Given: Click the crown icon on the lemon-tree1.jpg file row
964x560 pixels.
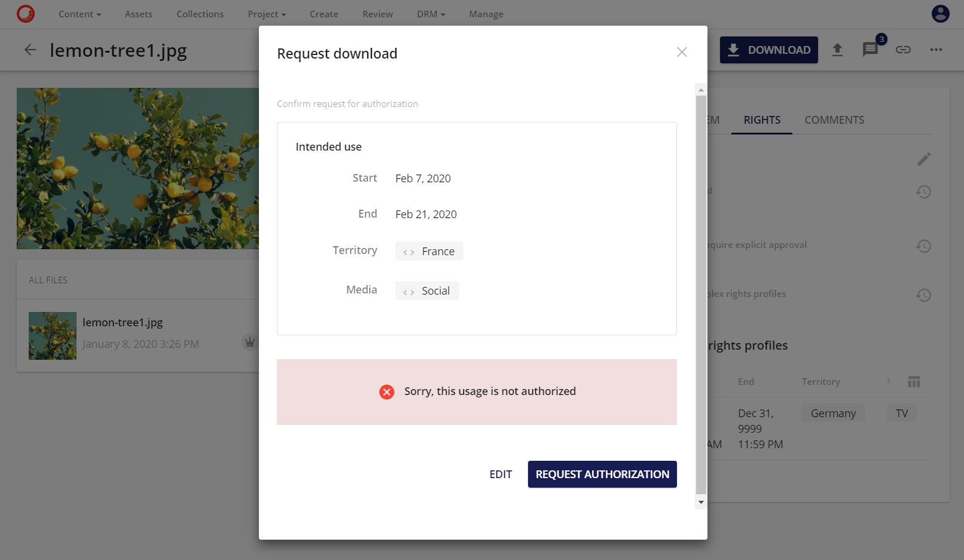Looking at the screenshot, I should click(x=249, y=342).
